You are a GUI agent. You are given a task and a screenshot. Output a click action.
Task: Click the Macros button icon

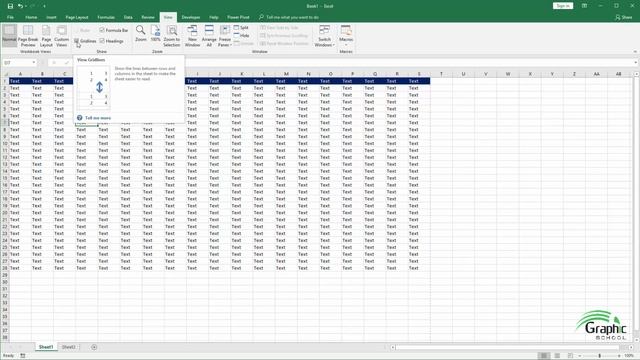click(346, 30)
